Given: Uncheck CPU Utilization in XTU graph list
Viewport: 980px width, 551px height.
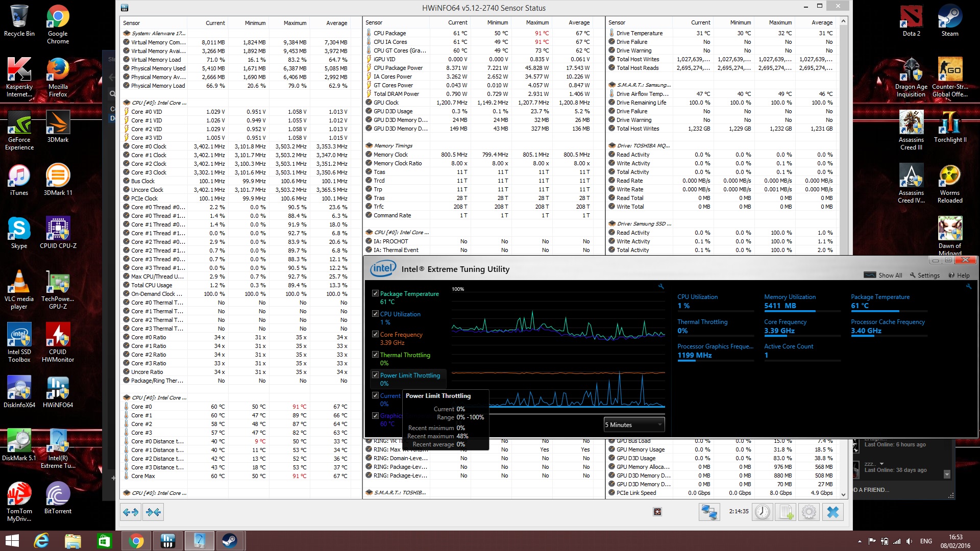Looking at the screenshot, I should click(375, 314).
